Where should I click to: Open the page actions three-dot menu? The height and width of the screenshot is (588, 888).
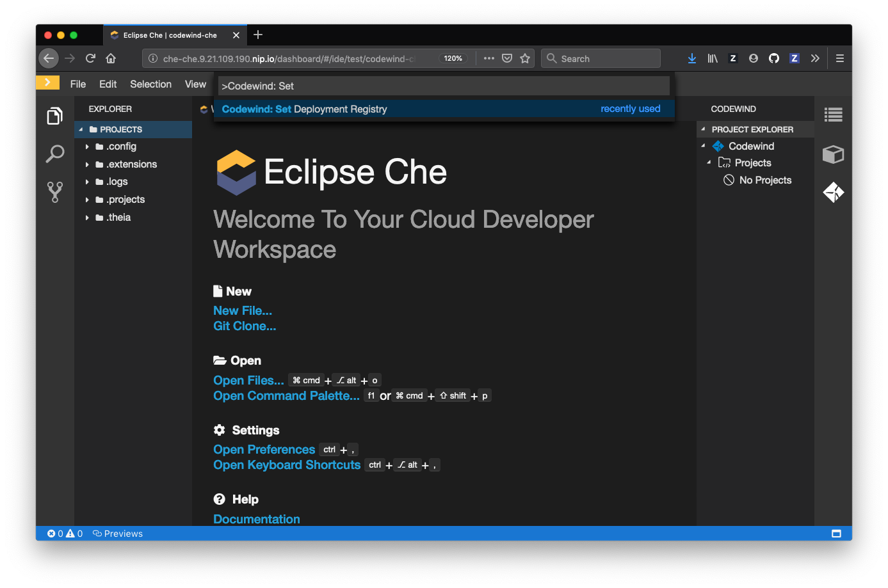click(489, 58)
